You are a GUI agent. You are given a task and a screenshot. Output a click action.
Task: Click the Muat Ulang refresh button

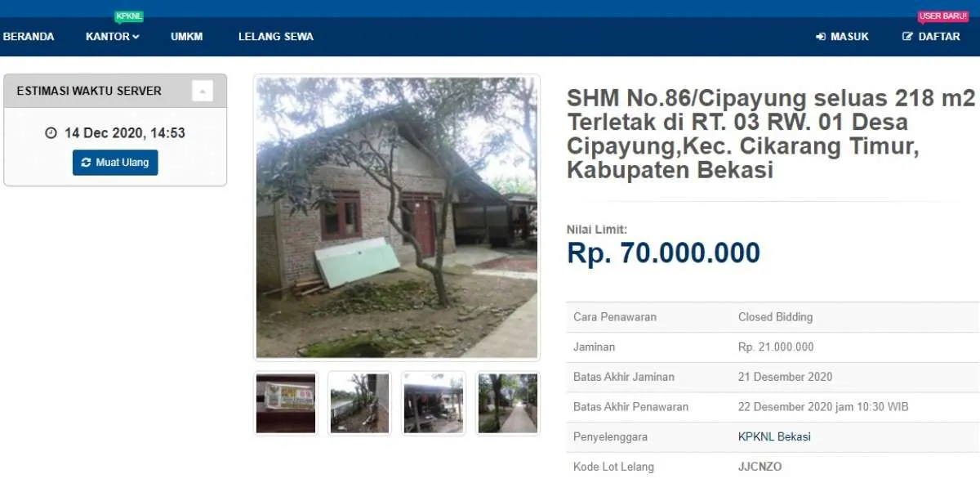[115, 163]
